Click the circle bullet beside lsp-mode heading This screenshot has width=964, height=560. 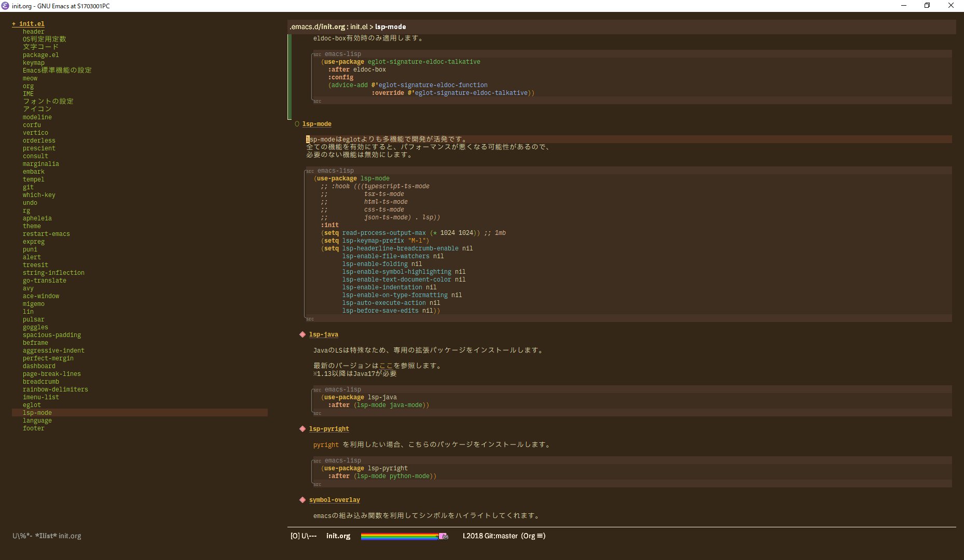tap(297, 123)
